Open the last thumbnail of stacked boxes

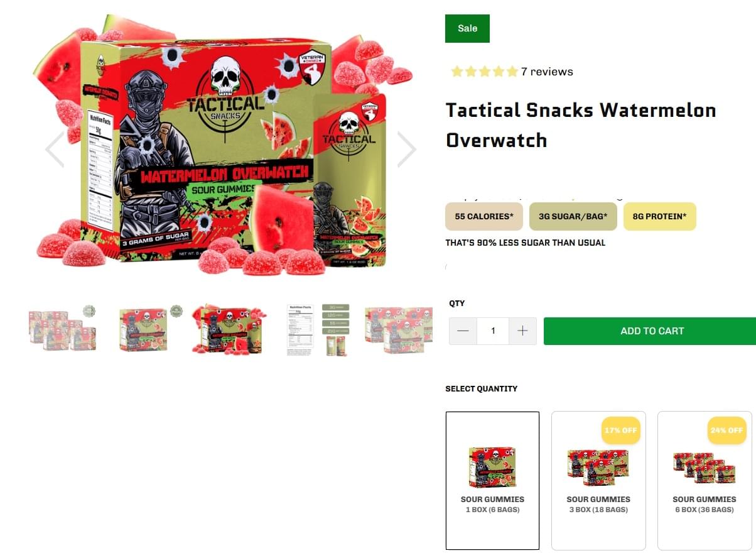pos(399,330)
